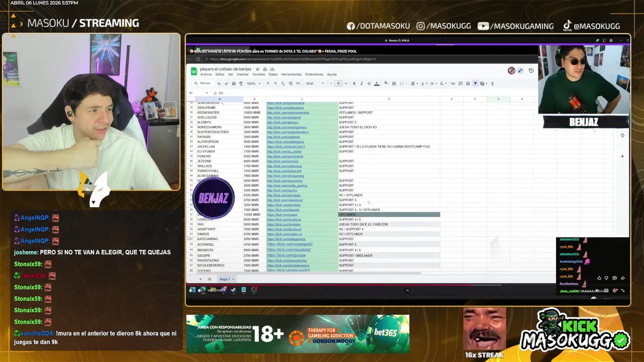
Task: Click the add-ons plus in side panel
Action: click(x=622, y=156)
